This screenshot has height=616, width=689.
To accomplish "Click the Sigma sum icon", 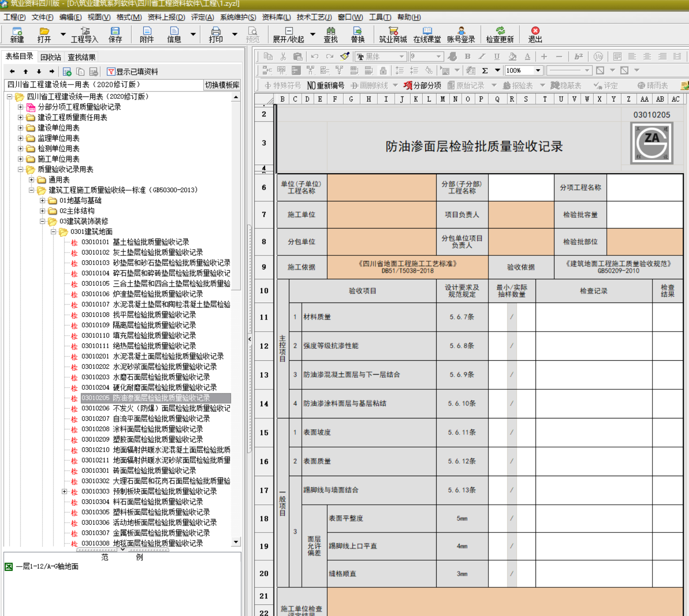I will pyautogui.click(x=485, y=71).
